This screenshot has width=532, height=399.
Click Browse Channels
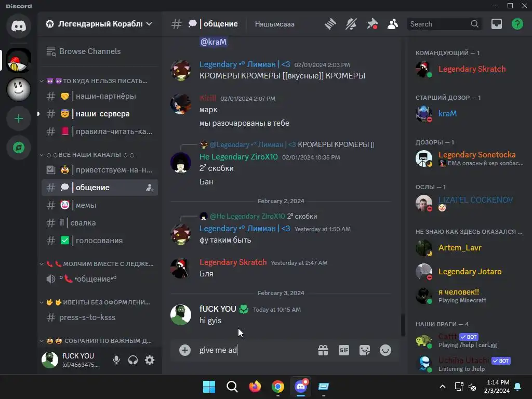[99, 51]
